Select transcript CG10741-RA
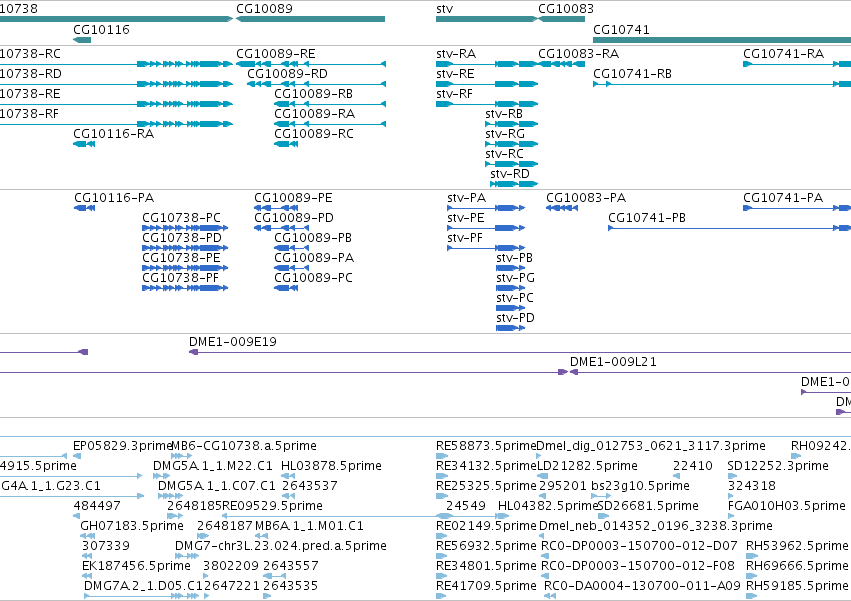Image resolution: width=851 pixels, height=601 pixels. (x=797, y=64)
